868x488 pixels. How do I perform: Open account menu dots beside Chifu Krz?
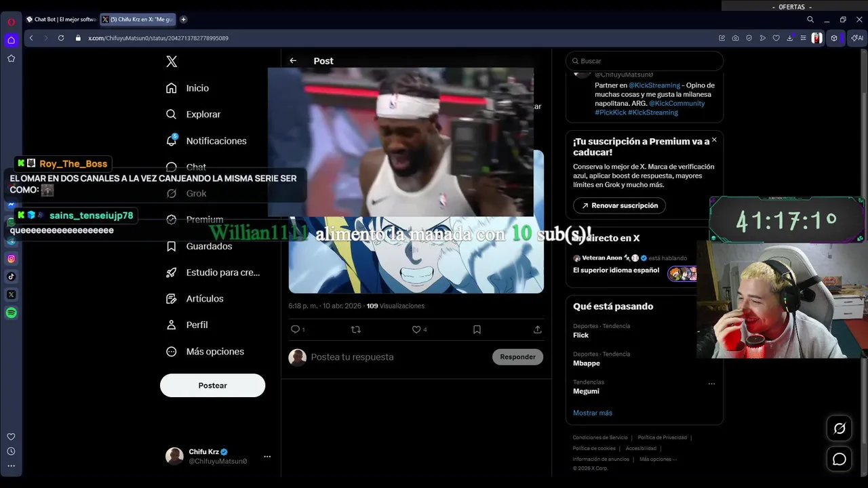pyautogui.click(x=267, y=457)
